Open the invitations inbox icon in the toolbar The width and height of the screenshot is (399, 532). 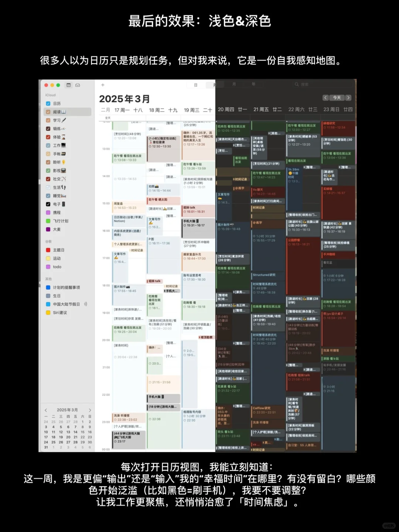pos(78,85)
